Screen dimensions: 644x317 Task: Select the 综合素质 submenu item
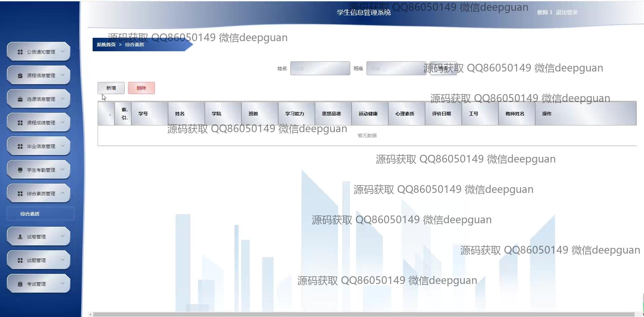40,214
